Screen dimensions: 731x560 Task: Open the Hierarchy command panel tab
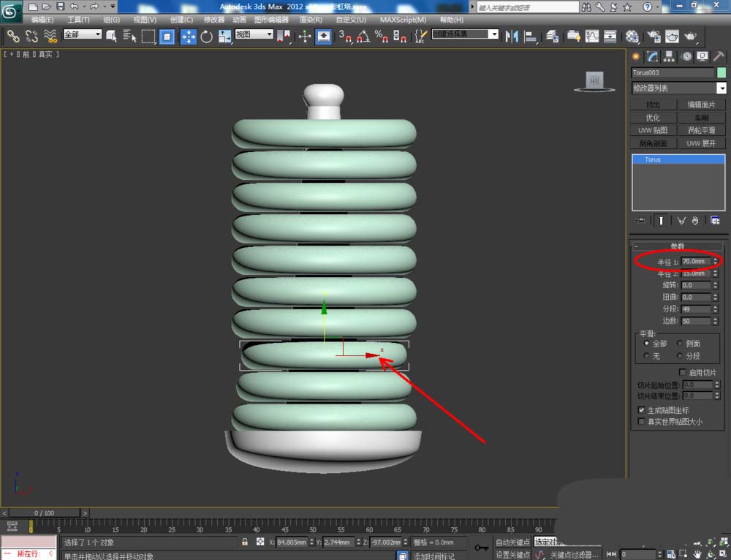click(670, 57)
